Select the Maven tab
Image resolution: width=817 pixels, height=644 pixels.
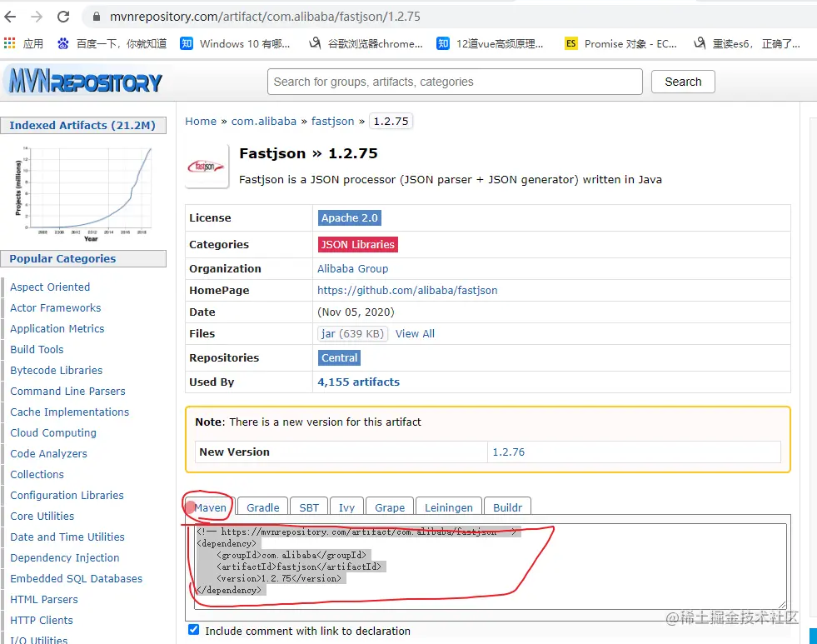210,507
